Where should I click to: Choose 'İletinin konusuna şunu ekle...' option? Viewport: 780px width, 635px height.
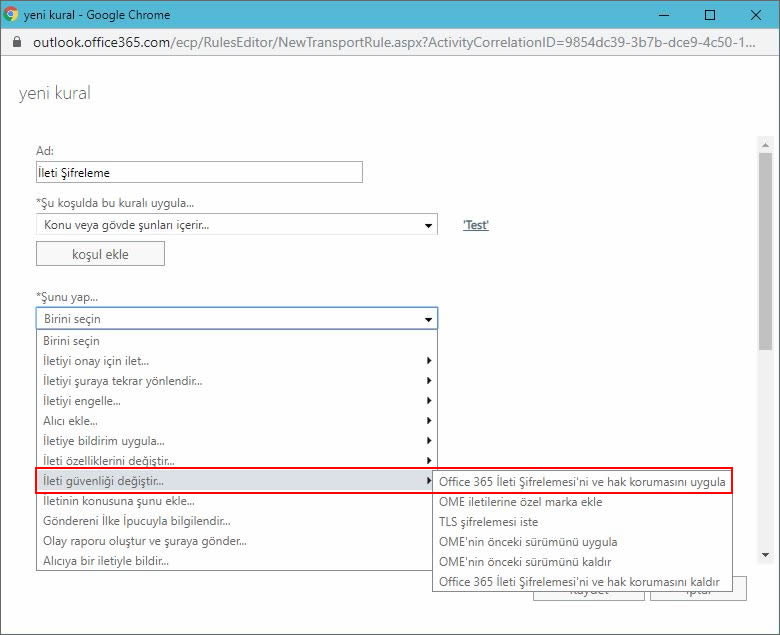coord(234,501)
